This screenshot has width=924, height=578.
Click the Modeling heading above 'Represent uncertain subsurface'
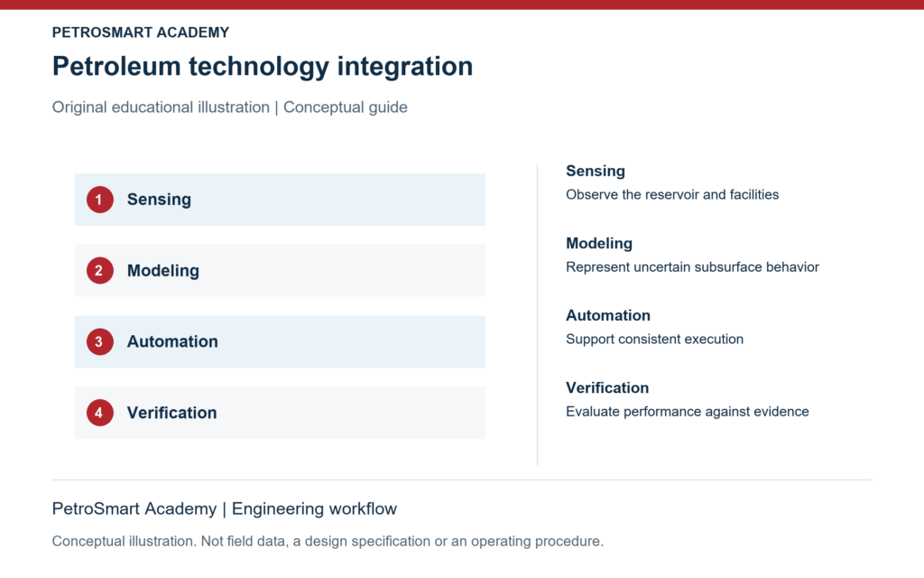point(599,244)
